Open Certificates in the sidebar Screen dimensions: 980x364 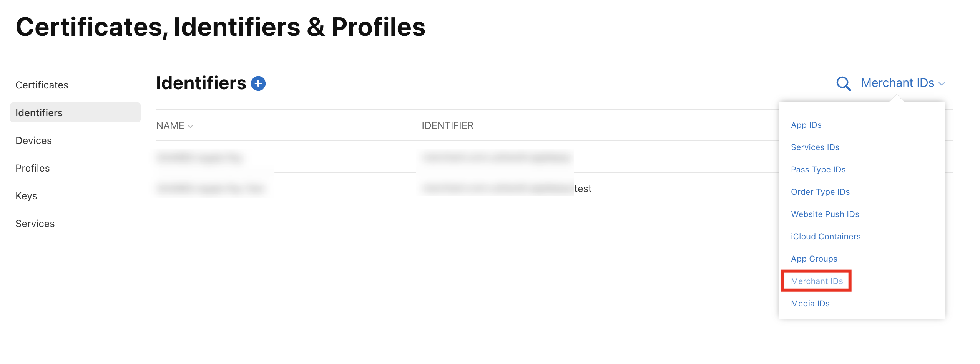tap(42, 85)
